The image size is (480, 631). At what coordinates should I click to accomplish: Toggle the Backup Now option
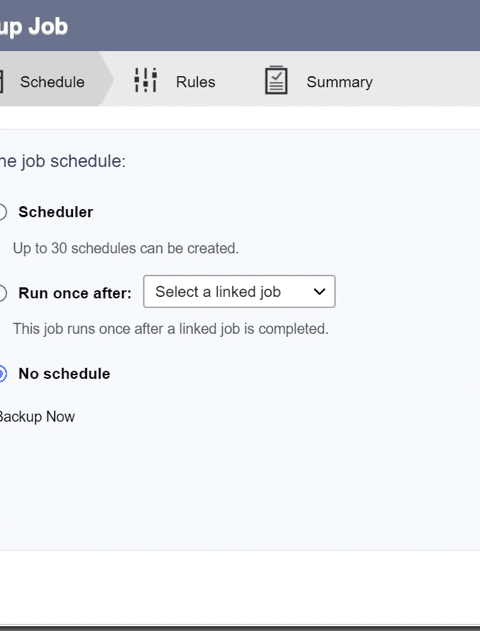(x=37, y=417)
